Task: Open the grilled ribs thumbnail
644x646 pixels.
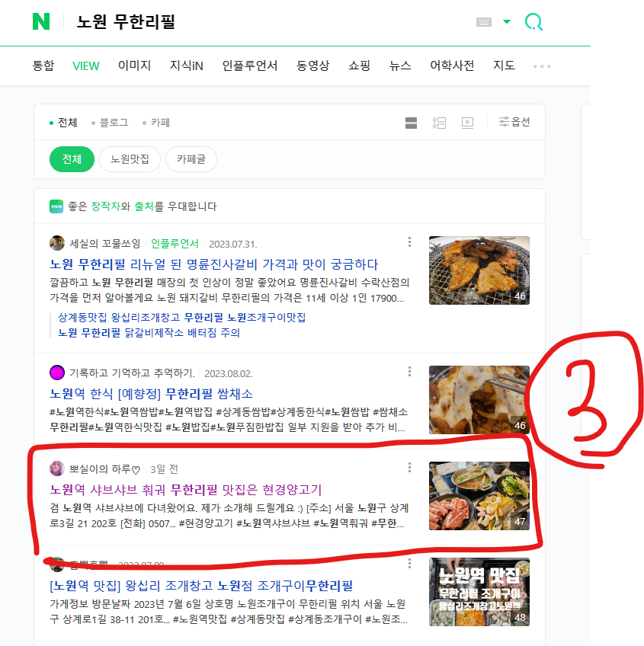Action: click(x=479, y=270)
